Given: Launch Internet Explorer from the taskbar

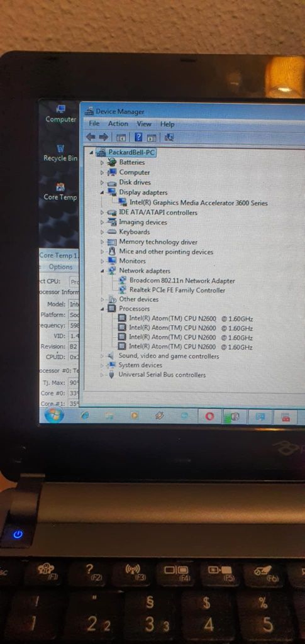Looking at the screenshot, I should click(x=85, y=416).
